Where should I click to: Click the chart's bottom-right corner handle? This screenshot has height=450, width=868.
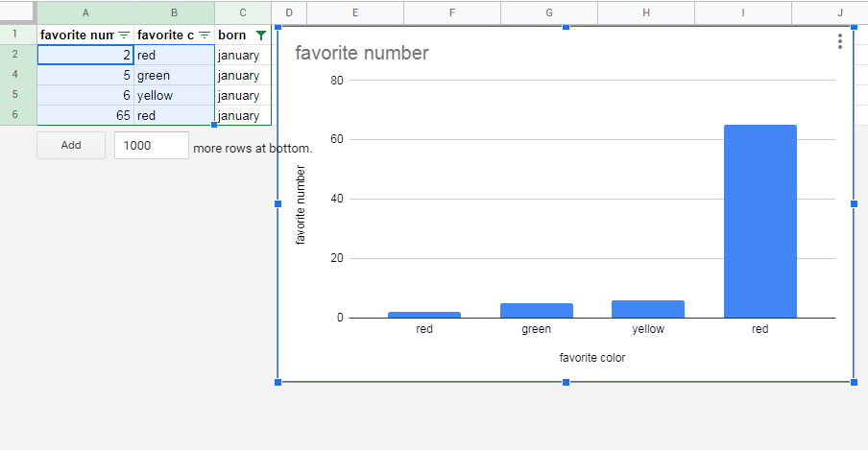click(855, 383)
